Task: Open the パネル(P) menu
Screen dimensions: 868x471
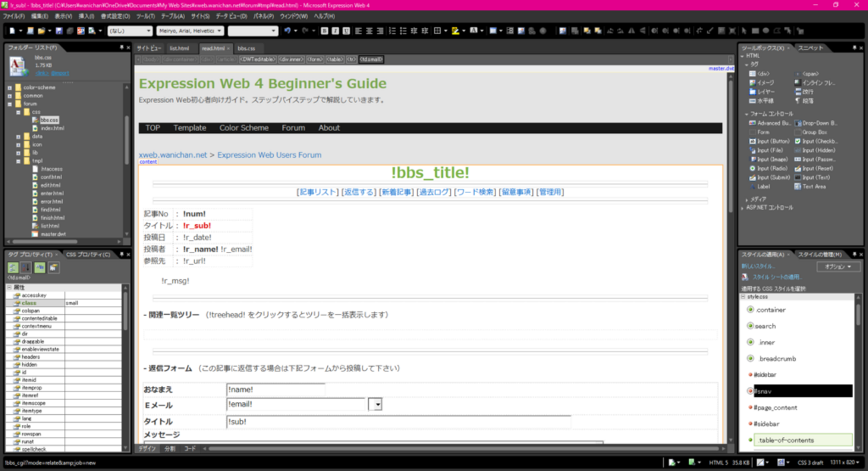Action: (263, 16)
